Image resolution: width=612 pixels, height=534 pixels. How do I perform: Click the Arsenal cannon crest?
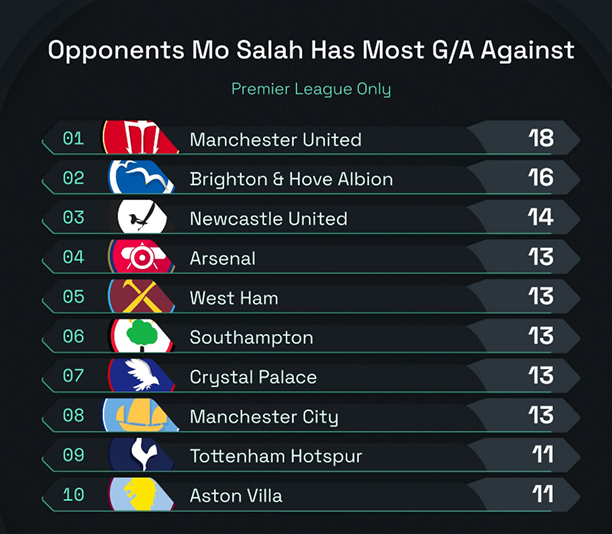tap(142, 257)
